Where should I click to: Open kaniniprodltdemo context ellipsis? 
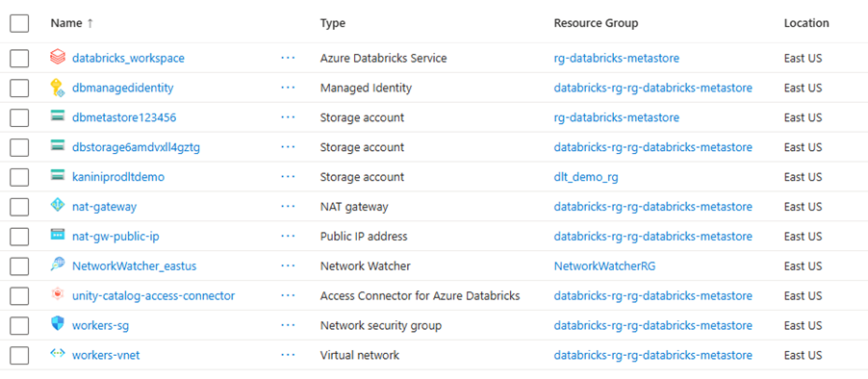click(x=288, y=176)
